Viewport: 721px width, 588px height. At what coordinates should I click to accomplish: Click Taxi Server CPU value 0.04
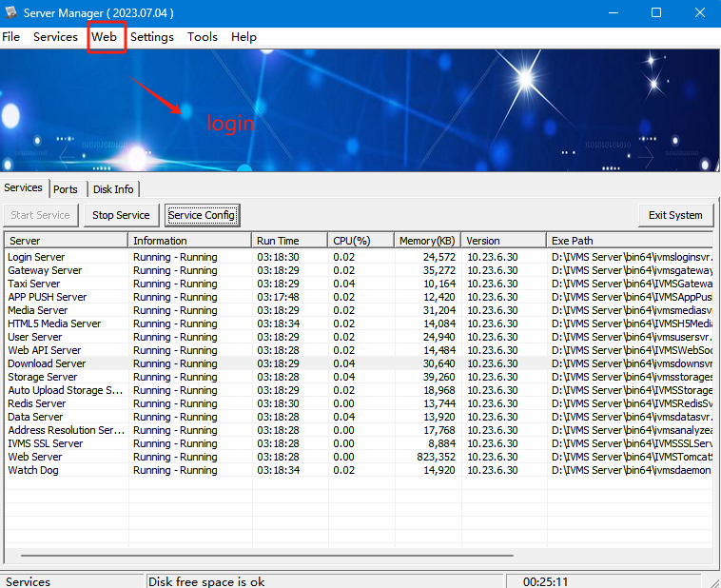(344, 284)
